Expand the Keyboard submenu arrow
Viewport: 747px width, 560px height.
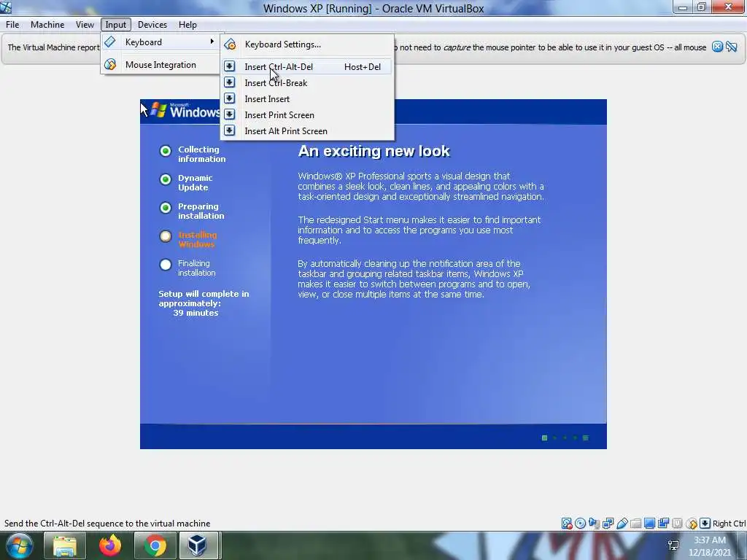pyautogui.click(x=212, y=42)
